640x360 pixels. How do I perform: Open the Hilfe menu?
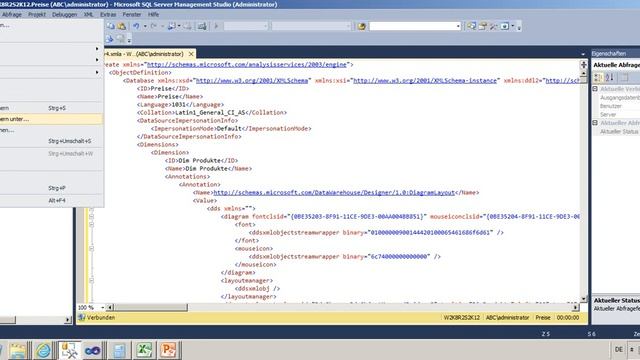pyautogui.click(x=153, y=14)
